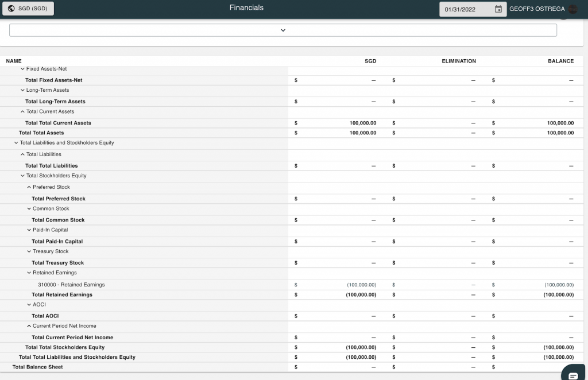The height and width of the screenshot is (380, 588).
Task: Collapse the Long-Term Assets section
Action: [x=22, y=90]
